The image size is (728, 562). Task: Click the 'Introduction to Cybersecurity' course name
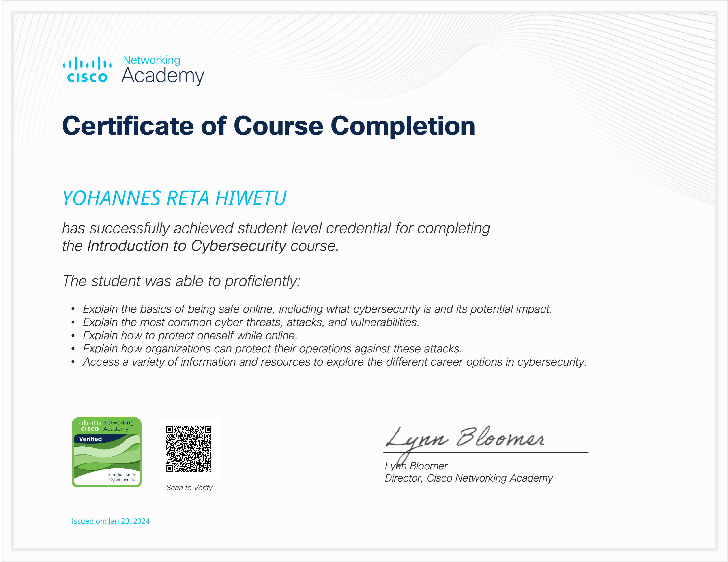187,246
